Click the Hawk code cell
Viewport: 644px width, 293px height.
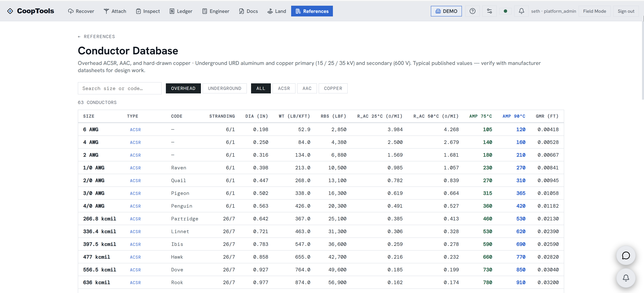[x=177, y=257]
